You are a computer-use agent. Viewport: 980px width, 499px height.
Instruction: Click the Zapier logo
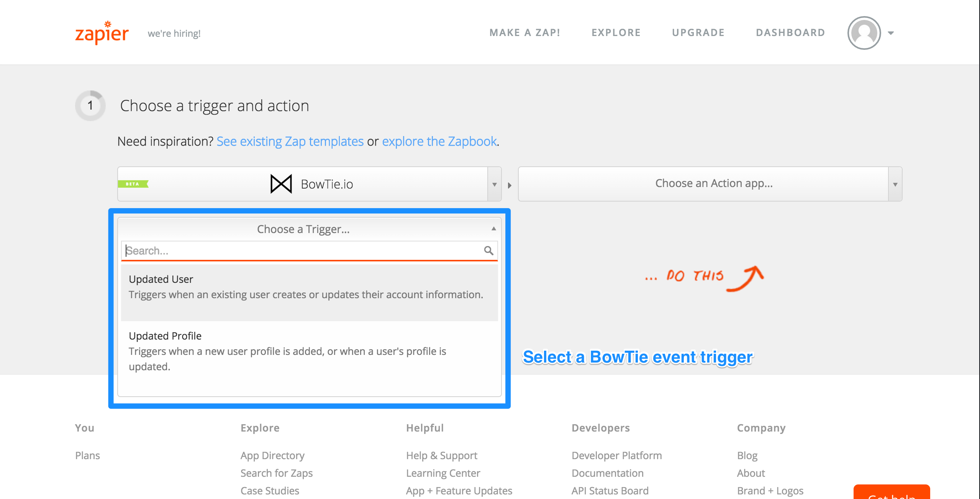102,33
